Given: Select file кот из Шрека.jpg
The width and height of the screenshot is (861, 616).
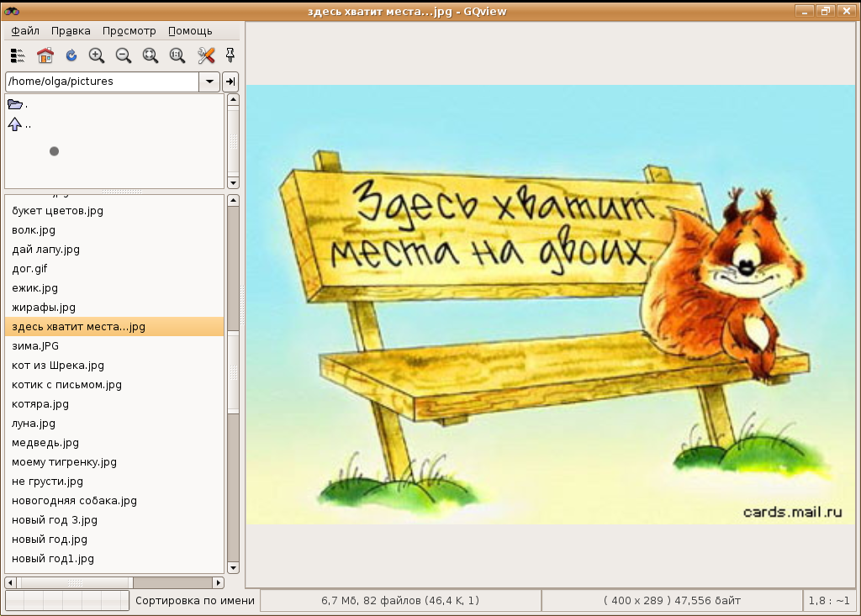Looking at the screenshot, I should click(114, 366).
